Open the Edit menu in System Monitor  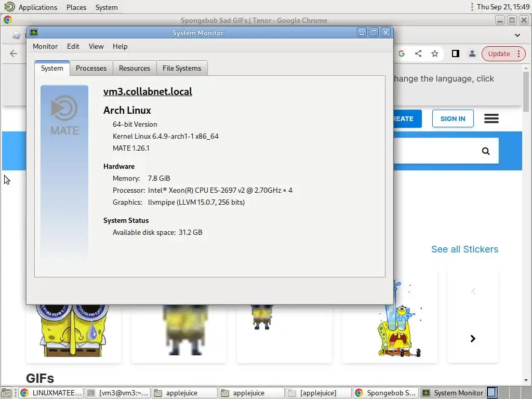[x=73, y=46]
